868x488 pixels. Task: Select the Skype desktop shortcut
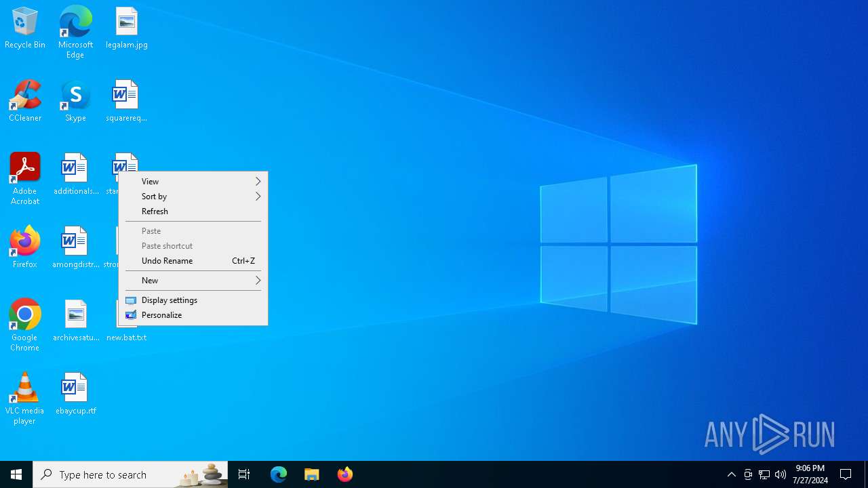(75, 102)
